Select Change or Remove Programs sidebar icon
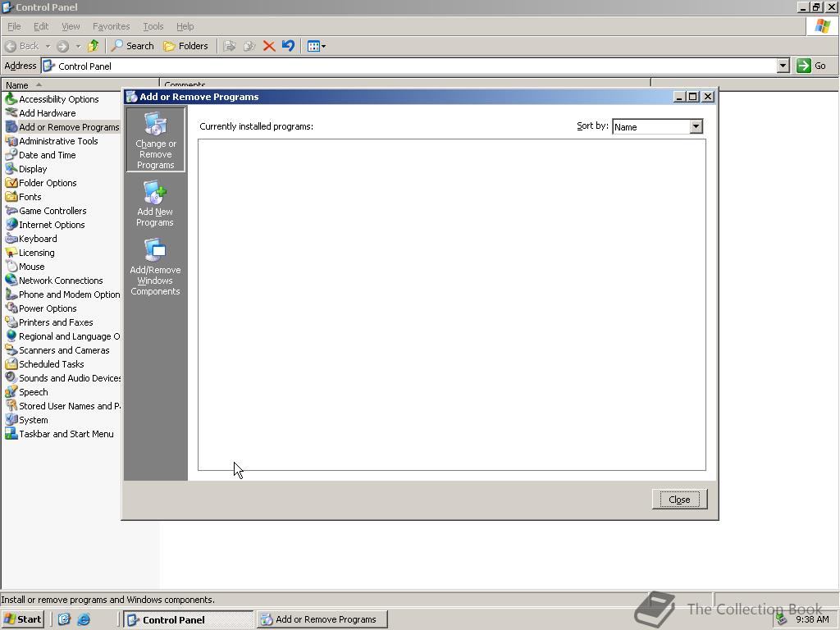 (x=155, y=139)
